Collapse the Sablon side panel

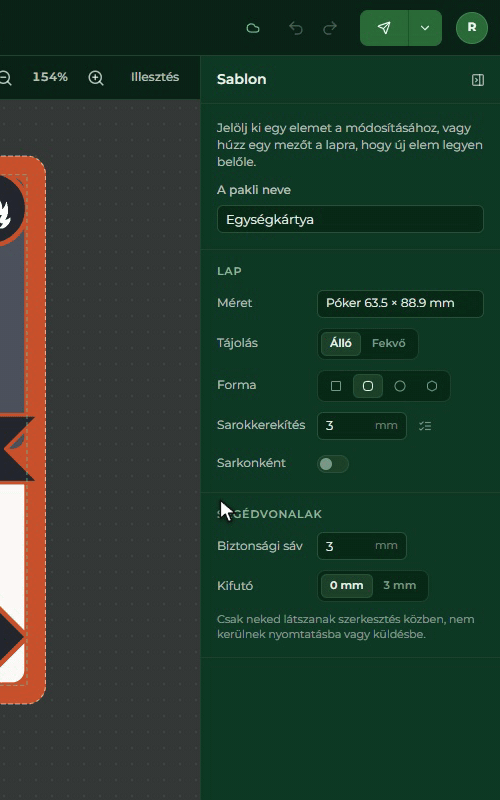pos(478,80)
